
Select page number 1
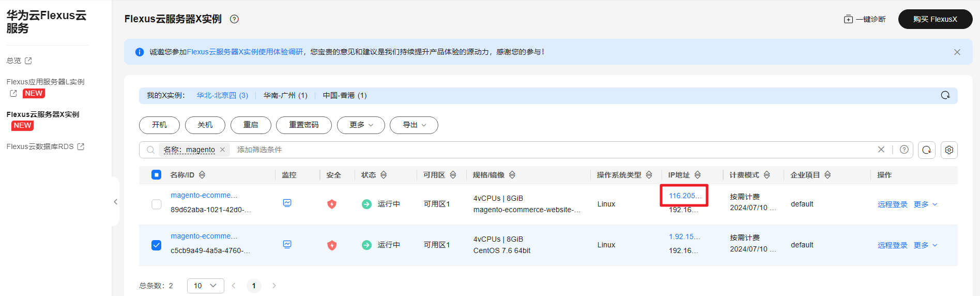(254, 286)
